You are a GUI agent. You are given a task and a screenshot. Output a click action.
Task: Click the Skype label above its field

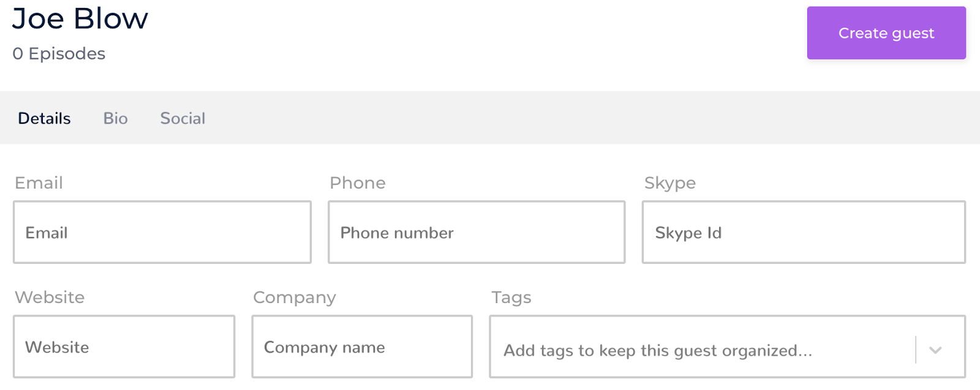[670, 183]
